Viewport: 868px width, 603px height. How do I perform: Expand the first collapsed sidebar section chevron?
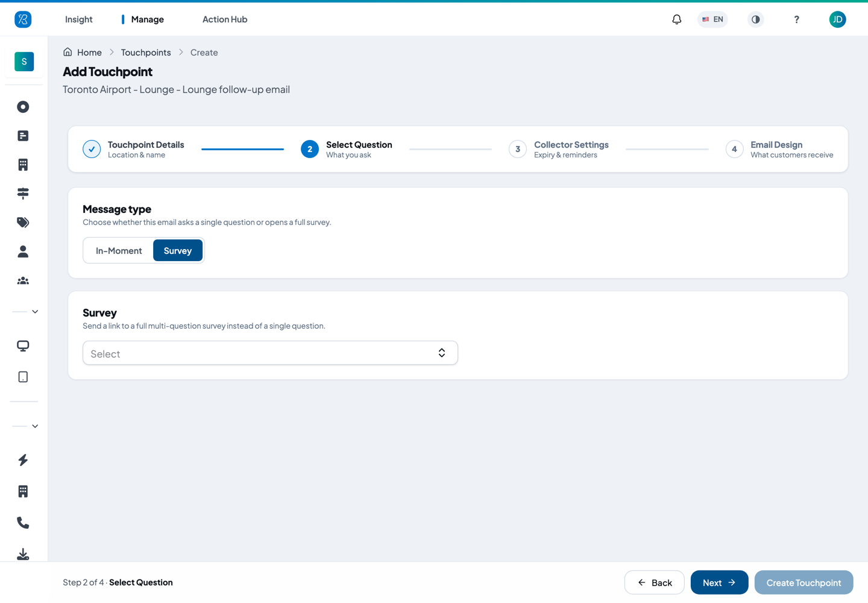coord(35,312)
